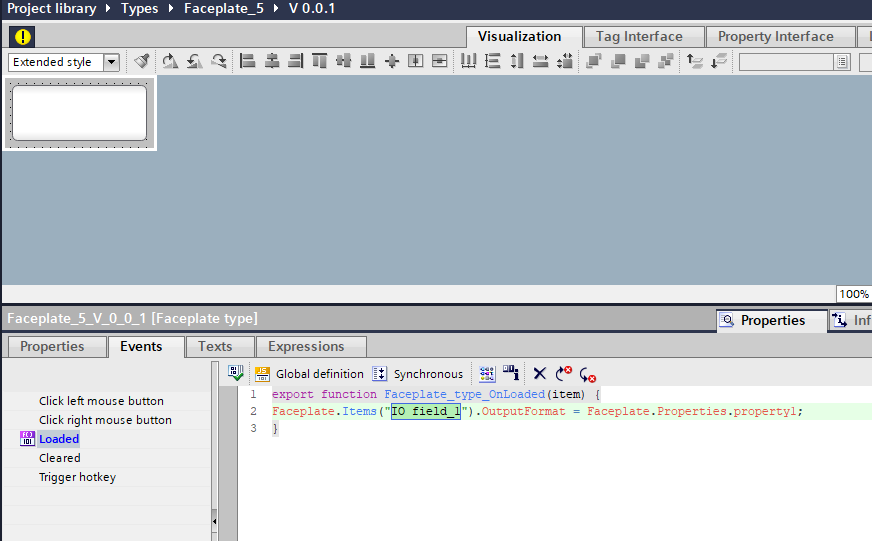The image size is (872, 541).
Task: Select the Cleared event in list
Action: 59,458
